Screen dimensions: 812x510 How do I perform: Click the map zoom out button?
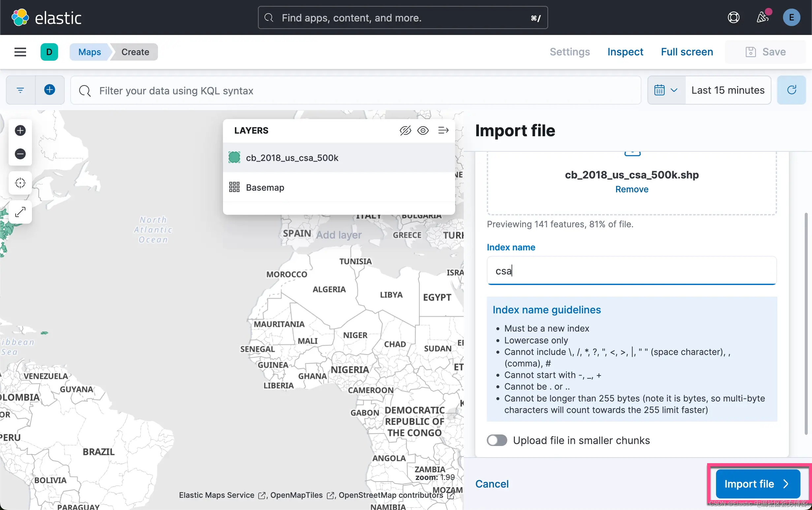click(x=20, y=154)
